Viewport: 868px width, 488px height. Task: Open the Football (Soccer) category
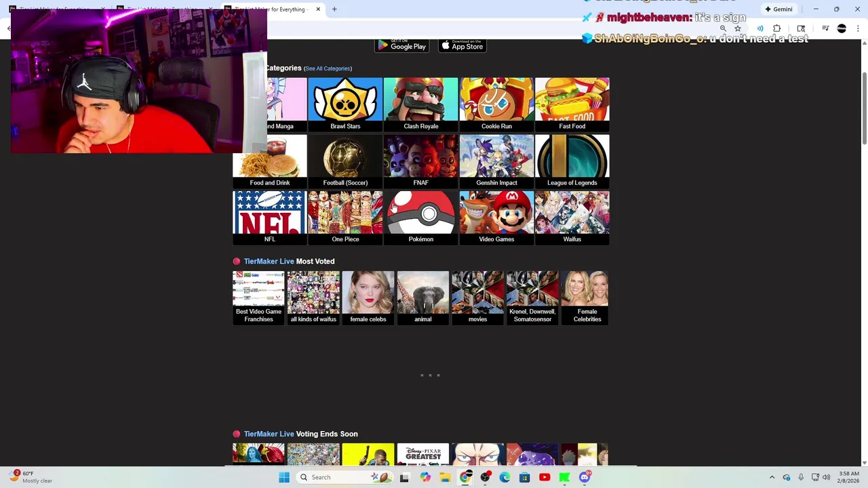pos(345,161)
